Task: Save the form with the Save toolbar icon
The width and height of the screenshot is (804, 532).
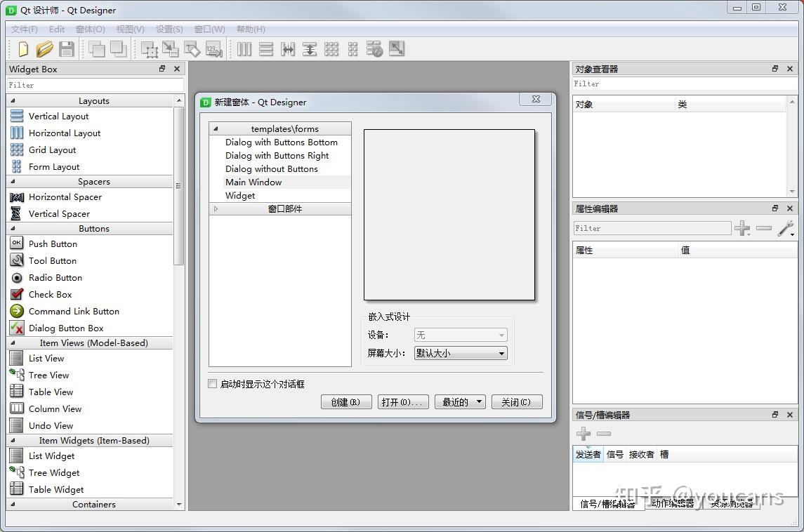Action: tap(66, 48)
